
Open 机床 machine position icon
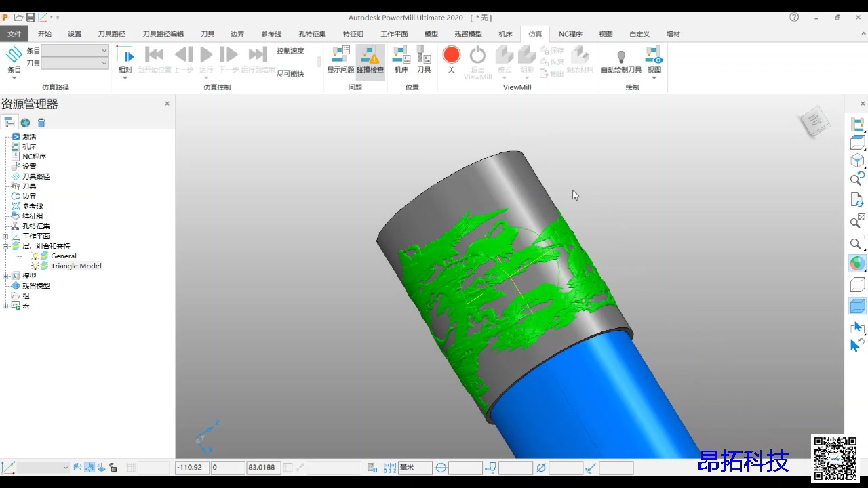(401, 60)
